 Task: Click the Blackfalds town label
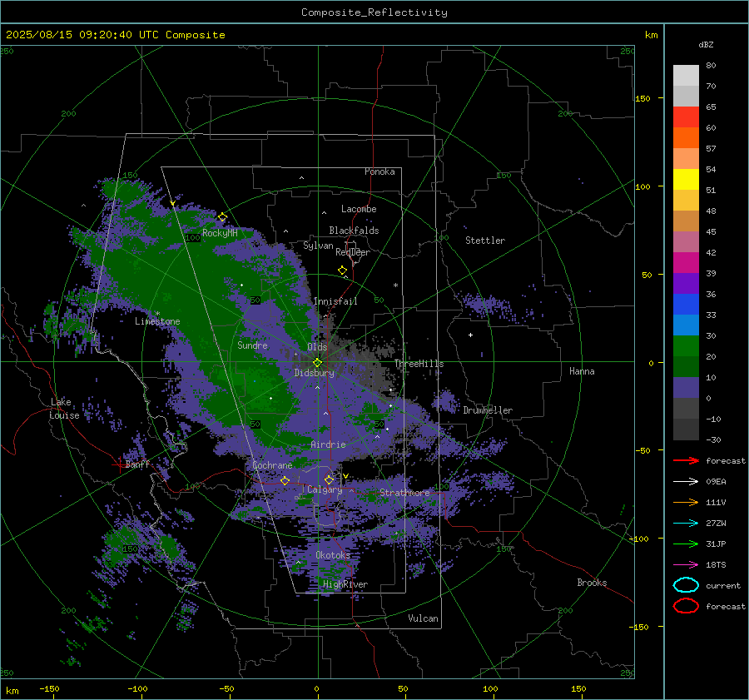(x=354, y=231)
